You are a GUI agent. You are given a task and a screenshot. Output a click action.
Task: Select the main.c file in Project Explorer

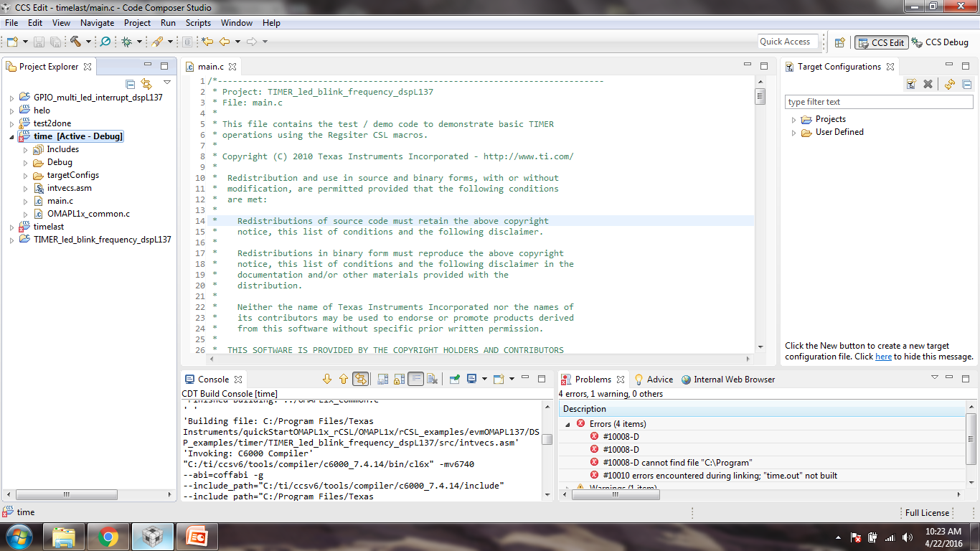tap(60, 201)
